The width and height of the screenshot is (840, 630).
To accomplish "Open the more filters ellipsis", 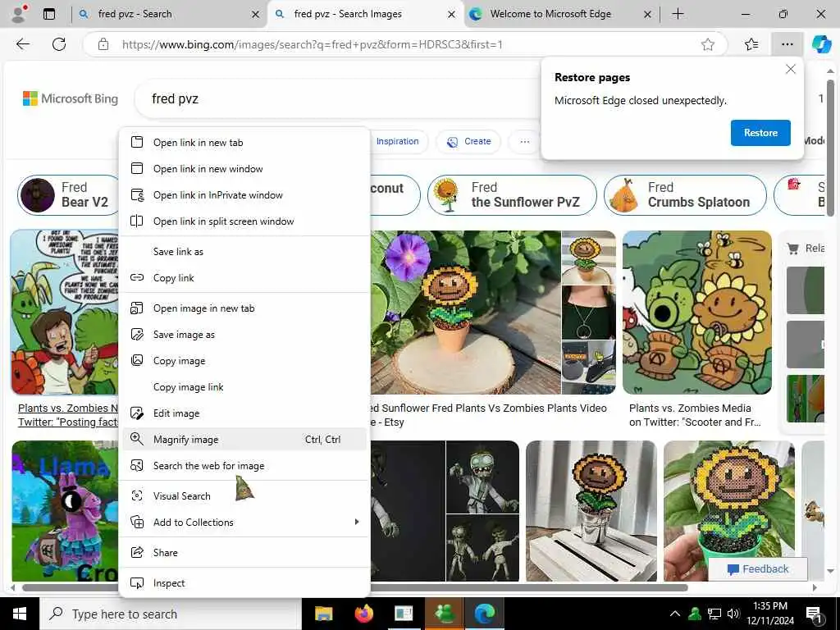I will coord(524,141).
